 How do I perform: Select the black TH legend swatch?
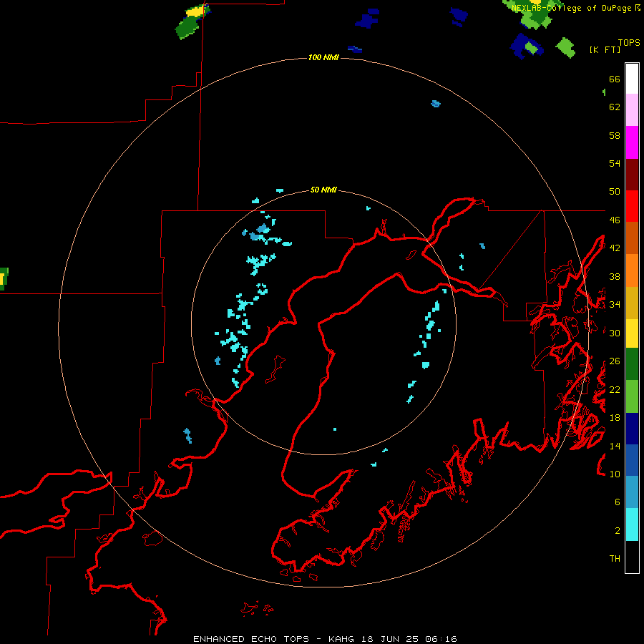click(x=632, y=557)
